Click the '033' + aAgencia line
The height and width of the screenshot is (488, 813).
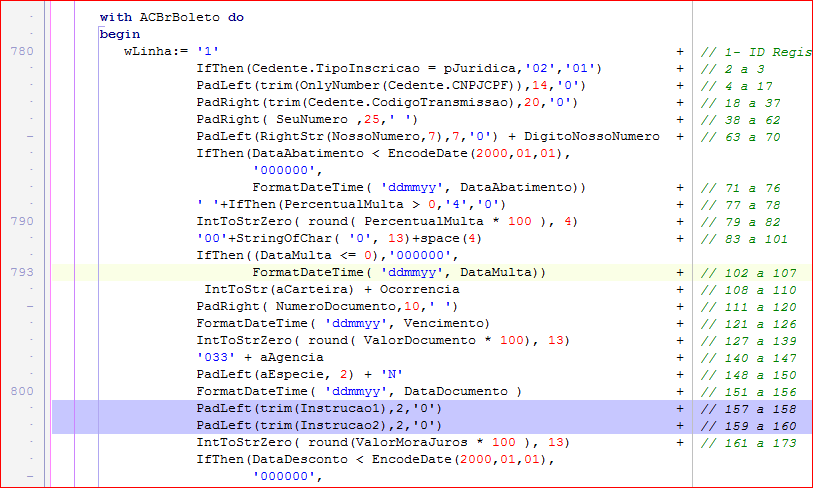tap(260, 357)
